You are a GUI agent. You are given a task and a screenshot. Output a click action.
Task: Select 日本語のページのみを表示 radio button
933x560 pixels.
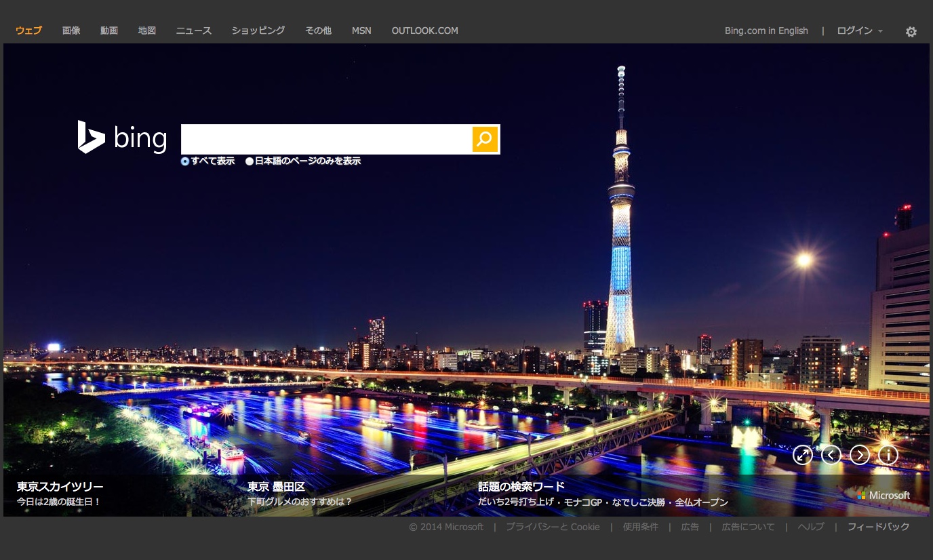(250, 161)
